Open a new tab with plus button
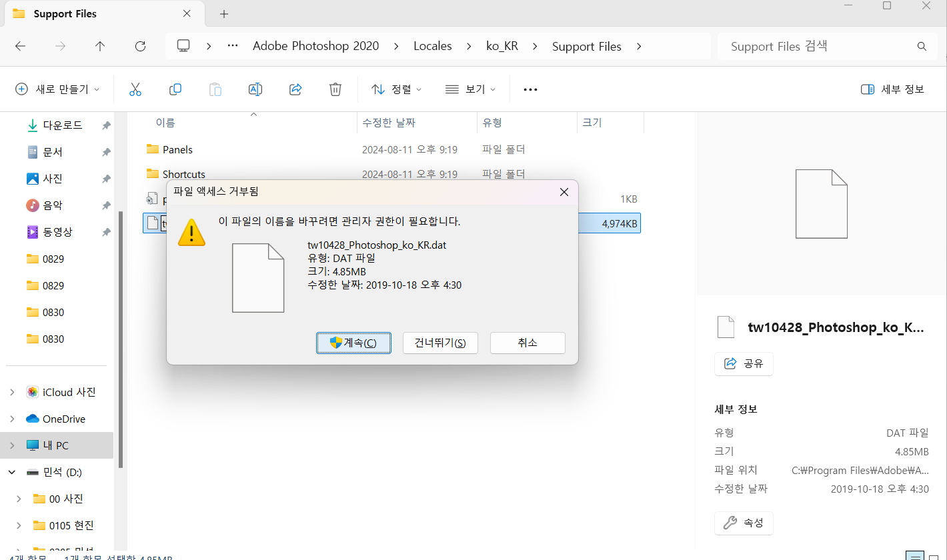 point(224,14)
